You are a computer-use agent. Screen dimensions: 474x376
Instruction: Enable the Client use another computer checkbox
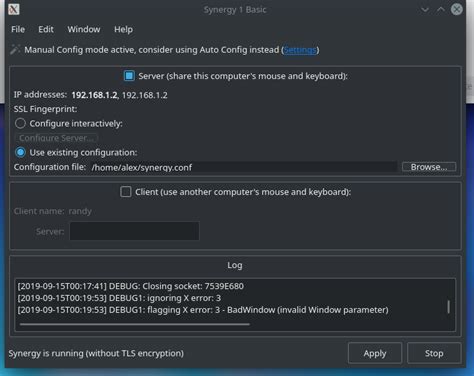pos(126,192)
